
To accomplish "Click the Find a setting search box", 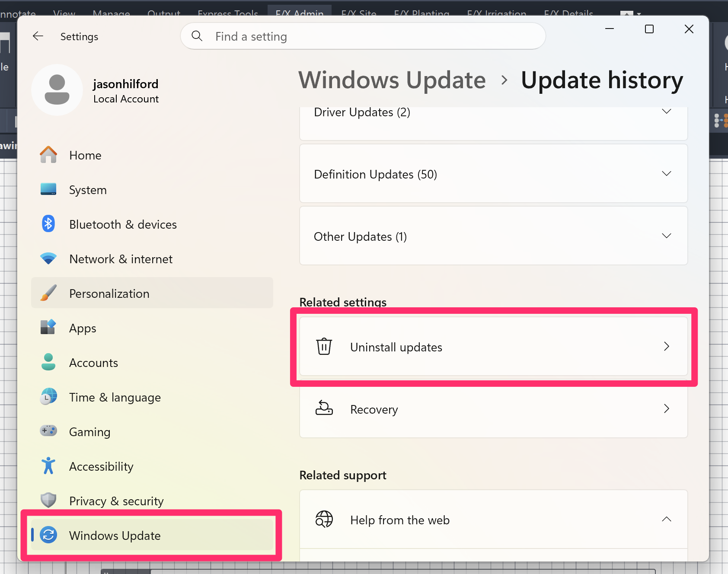I will (363, 36).
